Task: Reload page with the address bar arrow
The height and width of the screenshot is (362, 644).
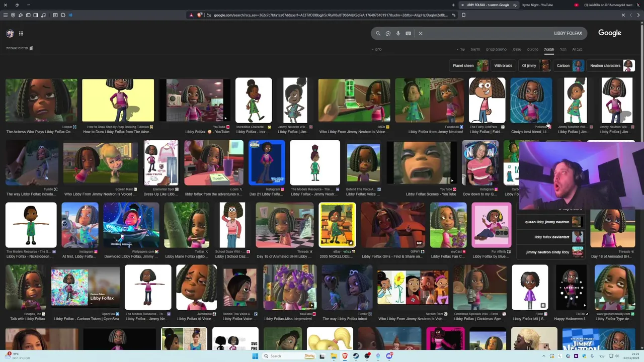Action: 208,15
